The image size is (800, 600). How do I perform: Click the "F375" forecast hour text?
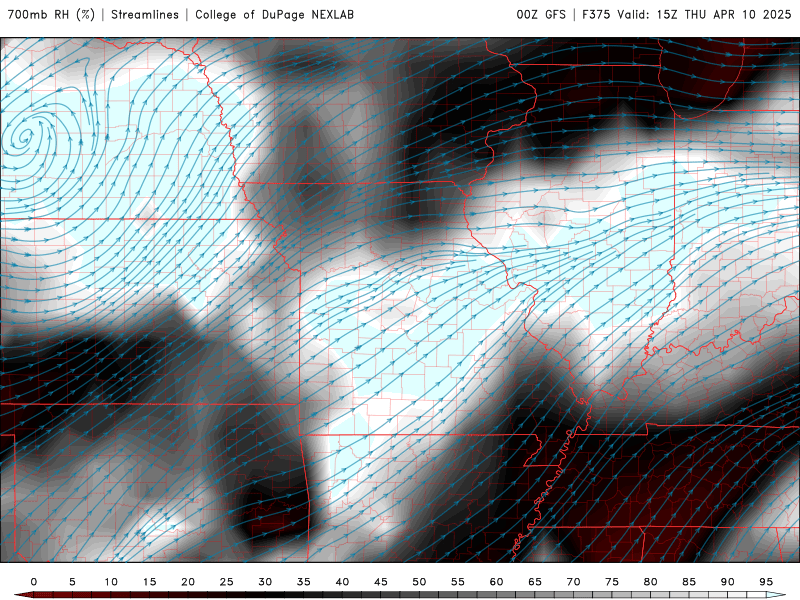pyautogui.click(x=596, y=14)
